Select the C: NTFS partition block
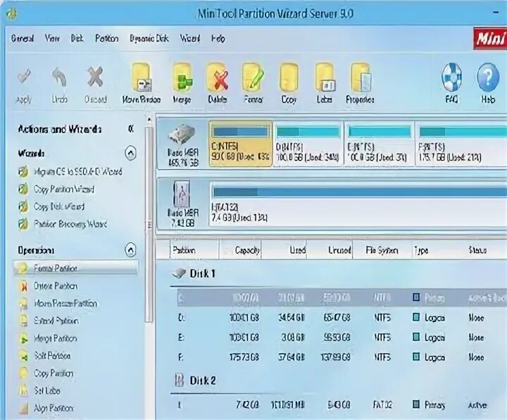Screen dimensions: 507x420 pyautogui.click(x=241, y=144)
